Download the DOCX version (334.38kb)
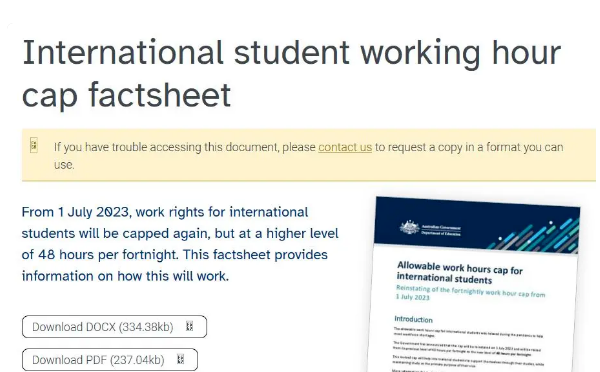600x372 pixels. pos(114,327)
